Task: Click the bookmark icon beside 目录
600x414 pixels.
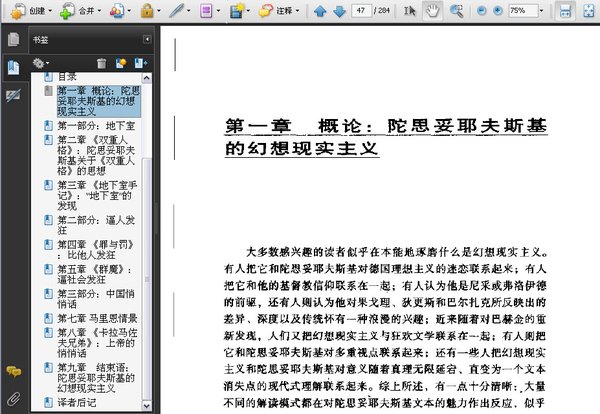Action: (x=48, y=77)
